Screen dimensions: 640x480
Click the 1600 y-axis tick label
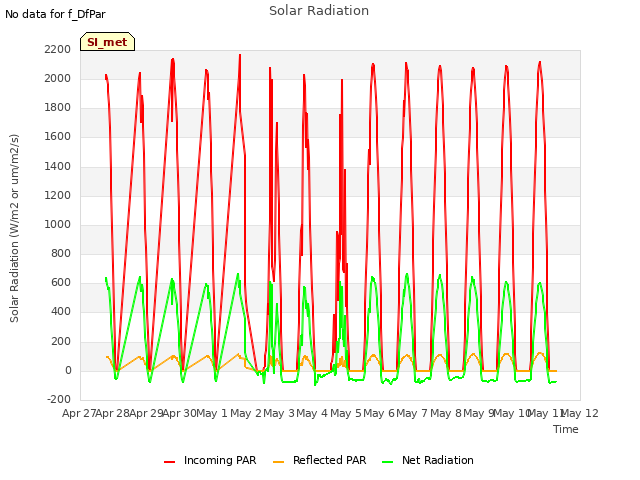click(58, 137)
